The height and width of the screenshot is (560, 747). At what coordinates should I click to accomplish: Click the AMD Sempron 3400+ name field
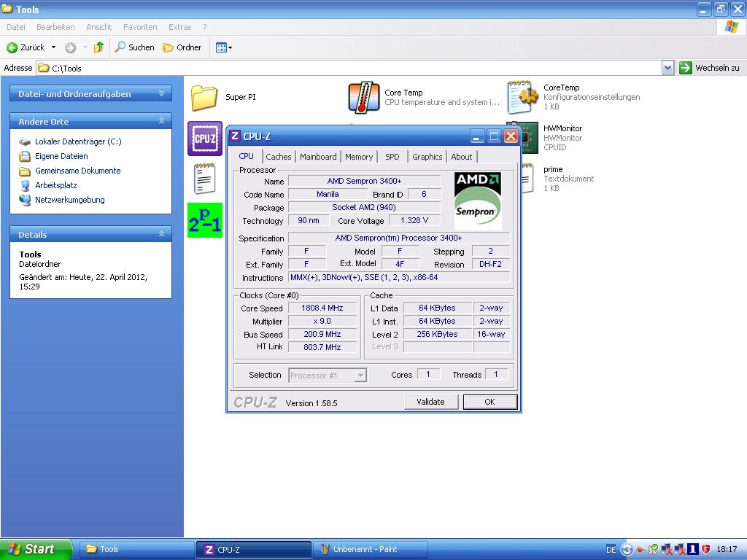tap(365, 181)
